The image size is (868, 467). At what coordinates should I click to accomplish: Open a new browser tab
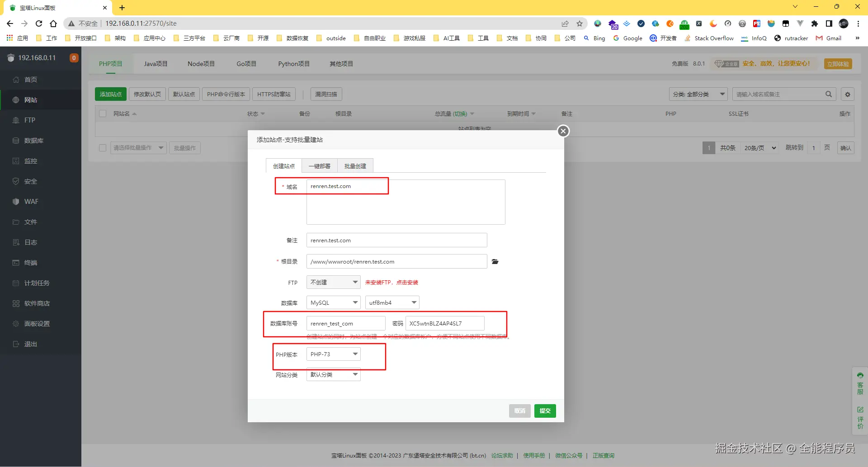pyautogui.click(x=122, y=8)
